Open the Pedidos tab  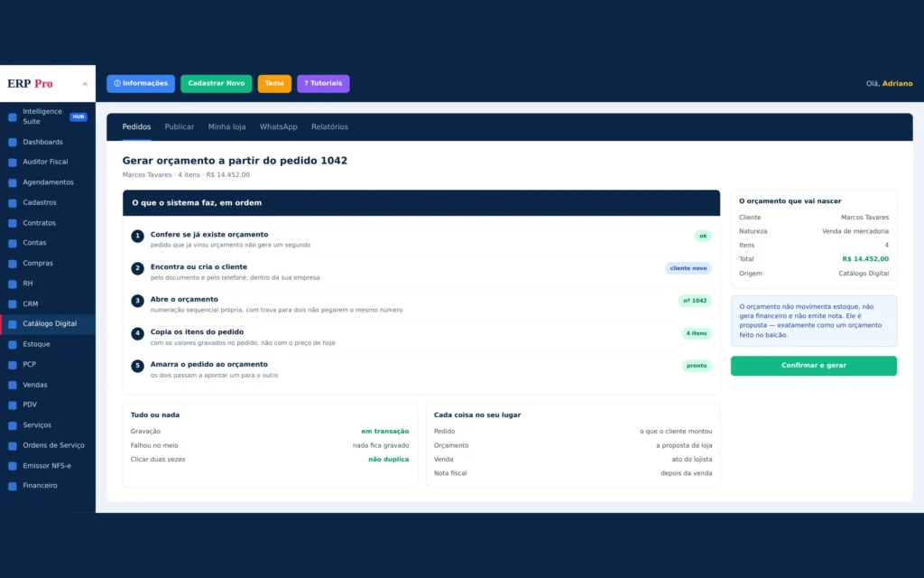point(136,126)
